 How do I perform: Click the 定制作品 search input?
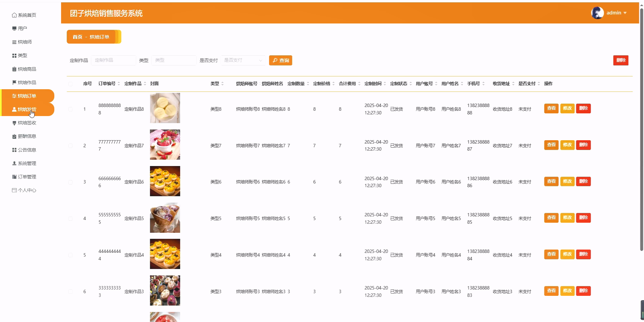click(x=113, y=60)
